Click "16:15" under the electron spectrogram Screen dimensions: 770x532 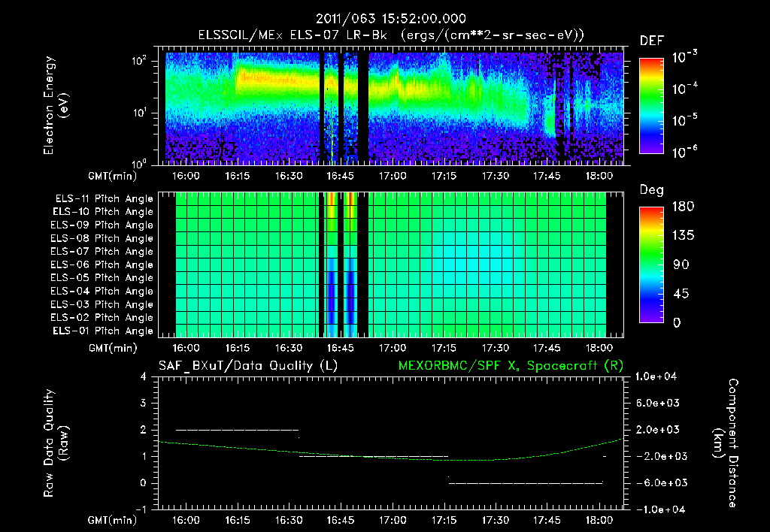[237, 176]
